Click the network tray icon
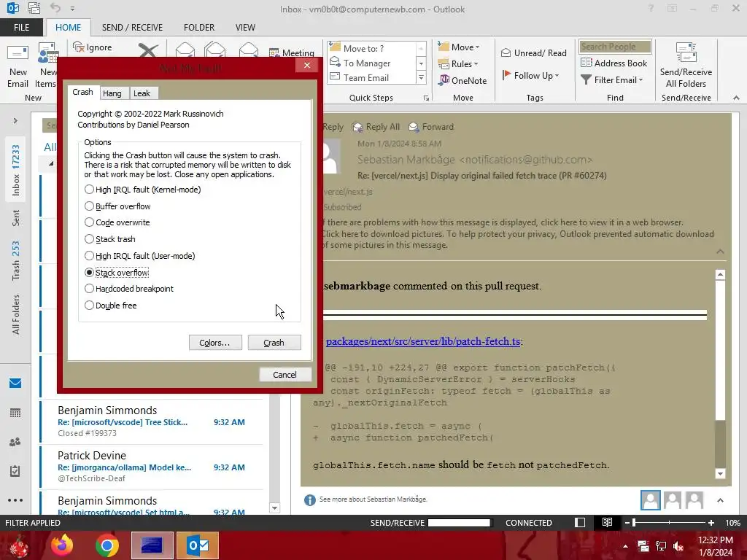747x560 pixels. click(x=661, y=546)
